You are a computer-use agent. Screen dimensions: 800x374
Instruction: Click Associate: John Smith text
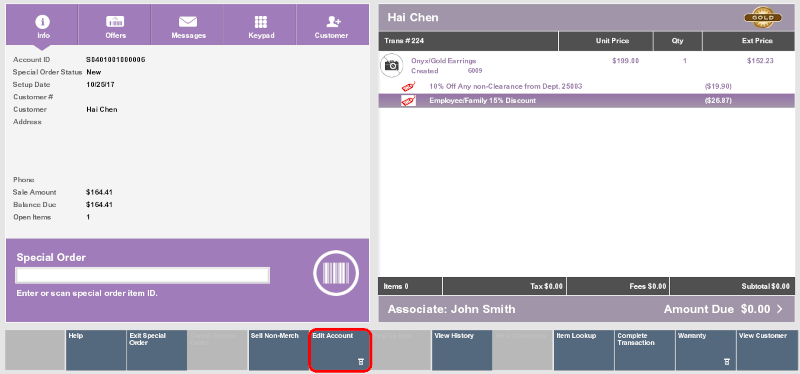click(452, 309)
